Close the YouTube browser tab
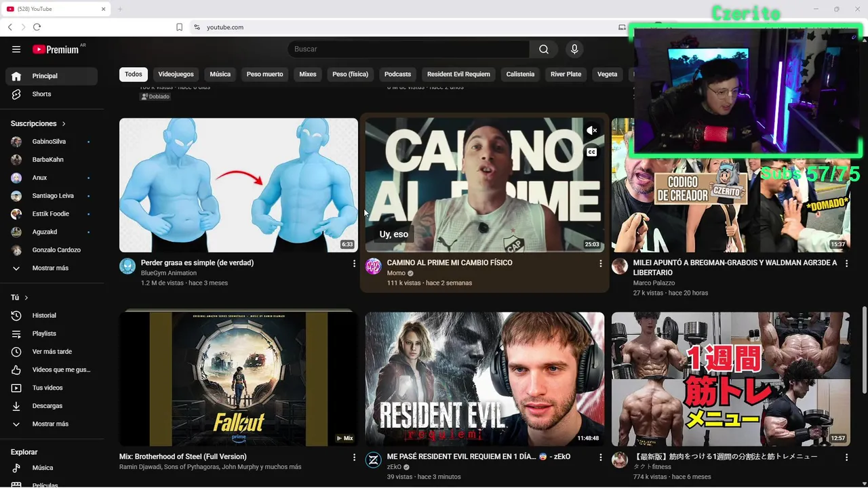The width and height of the screenshot is (868, 488). pos(103,9)
